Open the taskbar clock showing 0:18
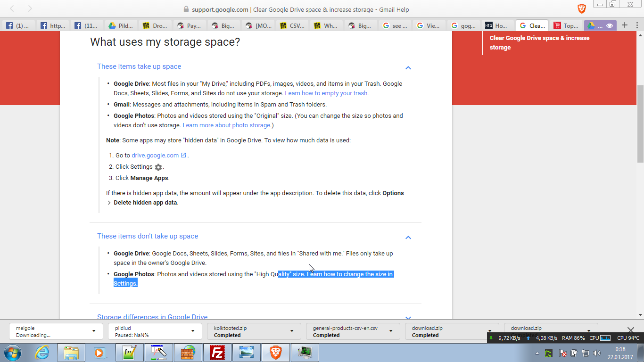 click(620, 353)
